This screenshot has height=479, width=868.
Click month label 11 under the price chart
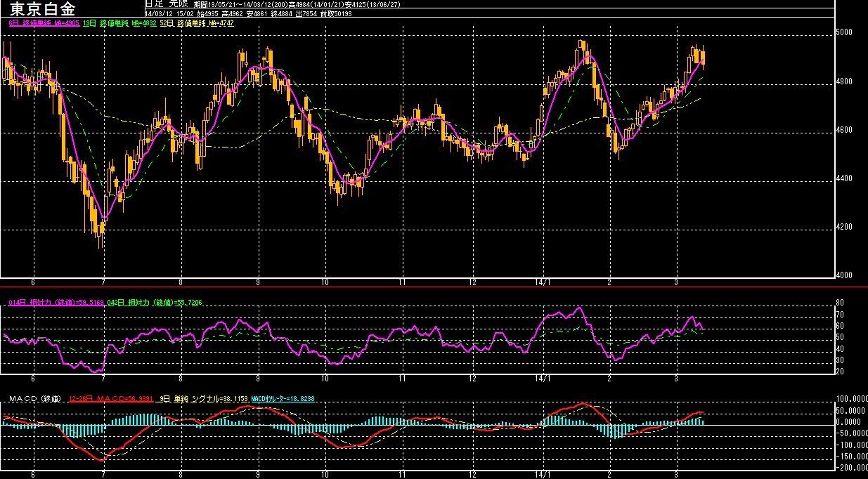(402, 282)
